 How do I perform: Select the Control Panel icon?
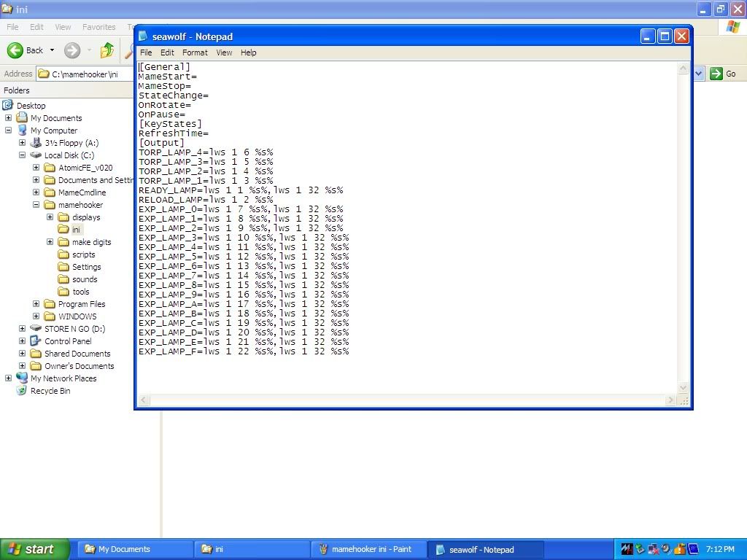pyautogui.click(x=36, y=341)
